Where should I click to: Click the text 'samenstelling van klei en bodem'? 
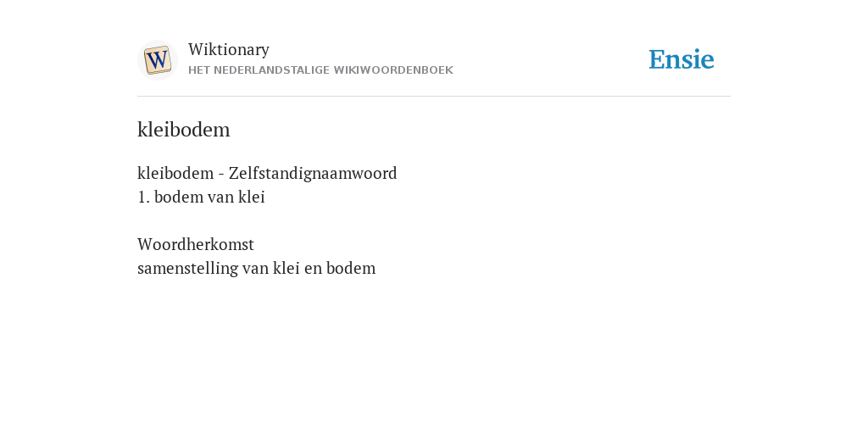click(256, 268)
